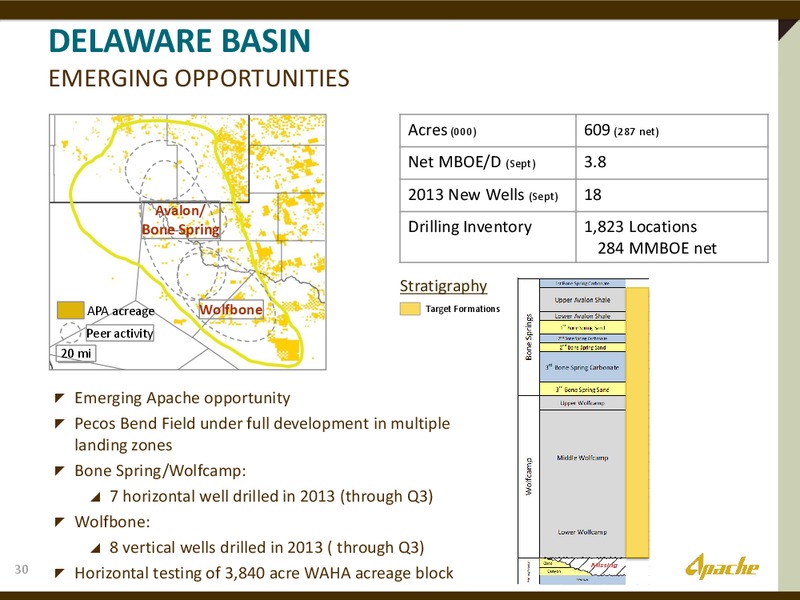
Task: Click the 'Lower Wolfcamp' layer label
Action: (x=582, y=532)
